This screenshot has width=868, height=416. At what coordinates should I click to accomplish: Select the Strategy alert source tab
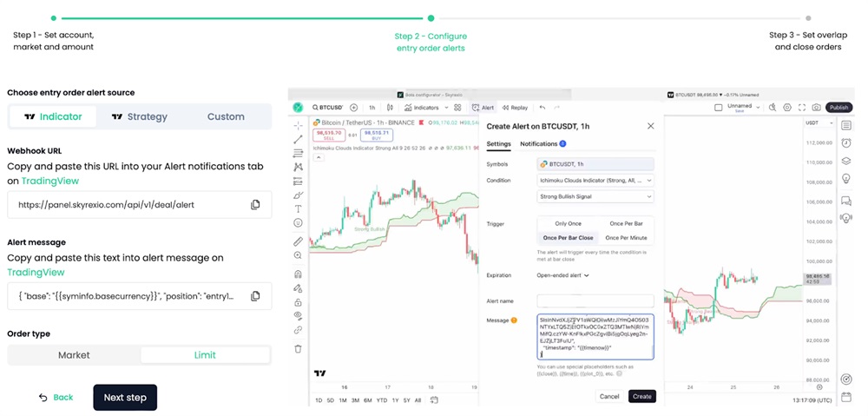coord(140,117)
